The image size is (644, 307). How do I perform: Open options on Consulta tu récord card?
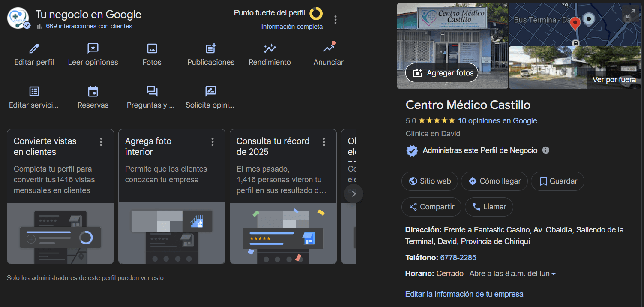tap(324, 142)
